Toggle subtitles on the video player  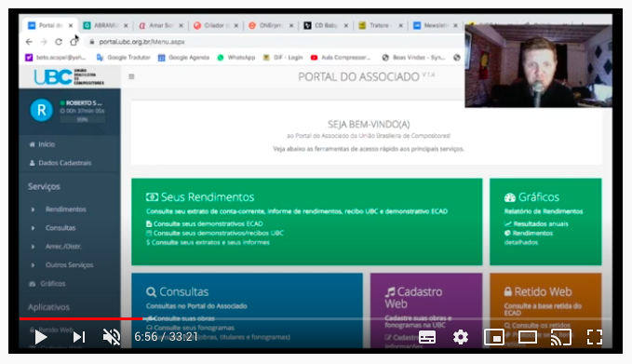427,337
